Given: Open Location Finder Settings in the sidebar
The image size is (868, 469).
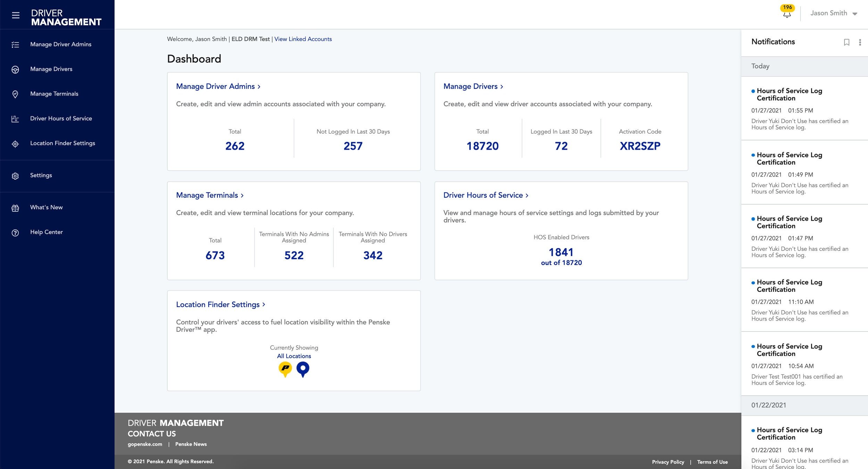Looking at the screenshot, I should 62,143.
